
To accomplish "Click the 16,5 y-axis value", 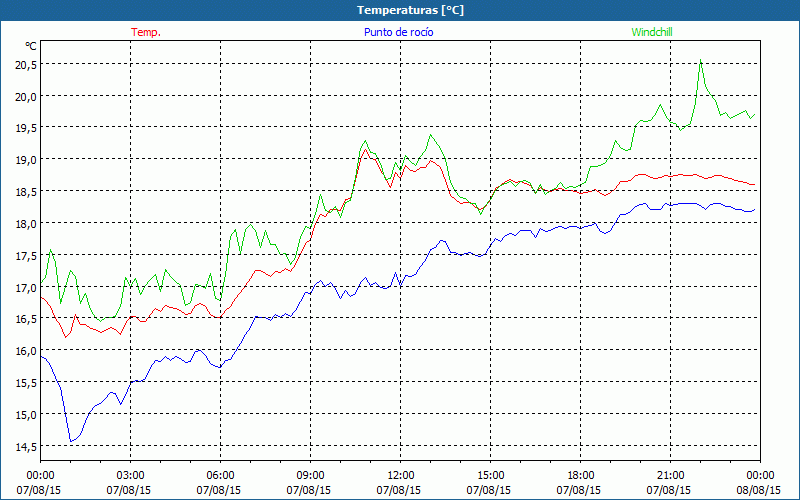I will [26, 319].
